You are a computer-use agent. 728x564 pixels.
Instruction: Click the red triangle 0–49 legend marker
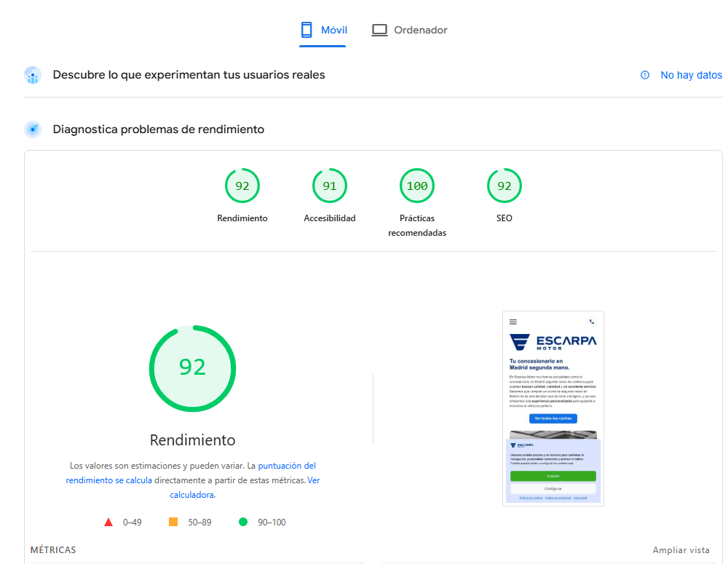point(108,523)
